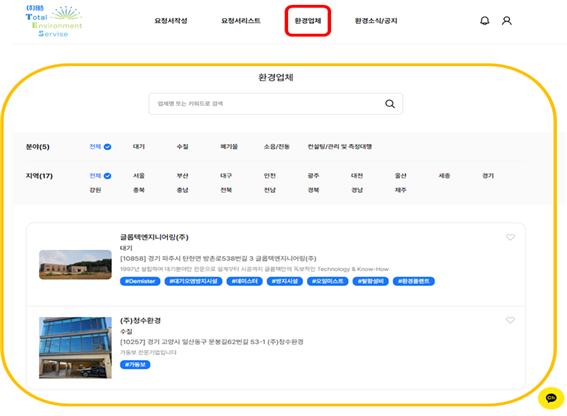Select the checked 전체 option in 분야 row
Screen dimensions: 567x416
point(100,147)
